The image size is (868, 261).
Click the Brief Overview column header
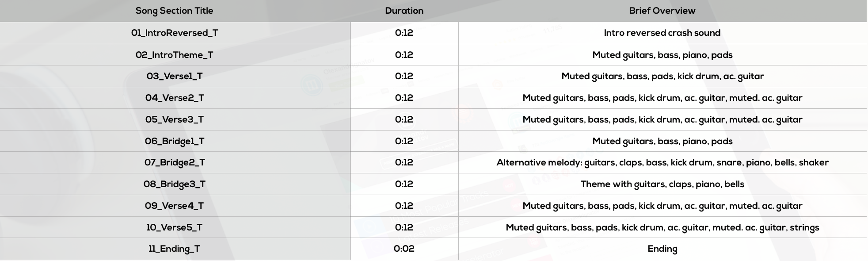662,11
